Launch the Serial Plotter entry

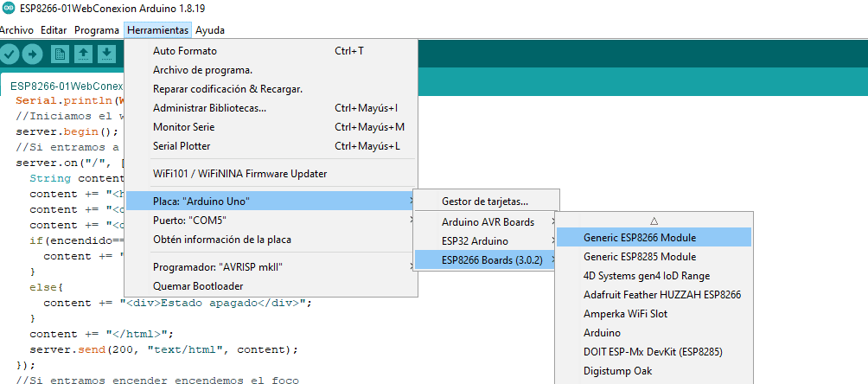point(271,146)
